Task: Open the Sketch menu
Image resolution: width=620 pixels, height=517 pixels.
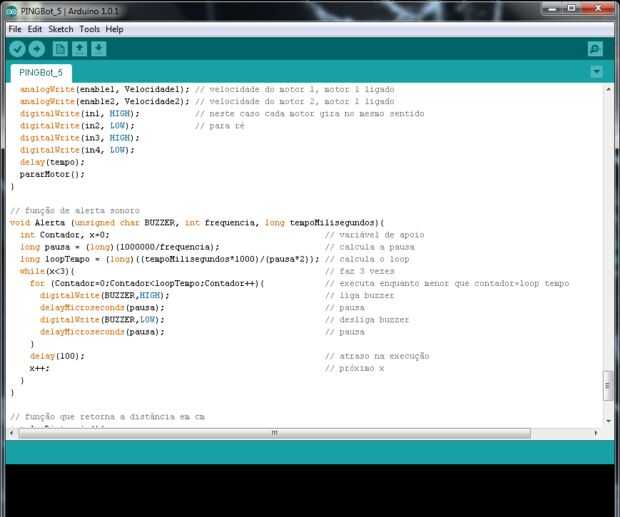Action: (x=61, y=29)
